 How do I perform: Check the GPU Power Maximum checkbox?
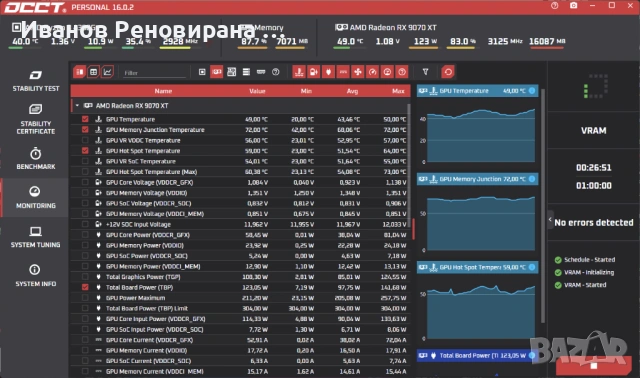click(x=85, y=298)
